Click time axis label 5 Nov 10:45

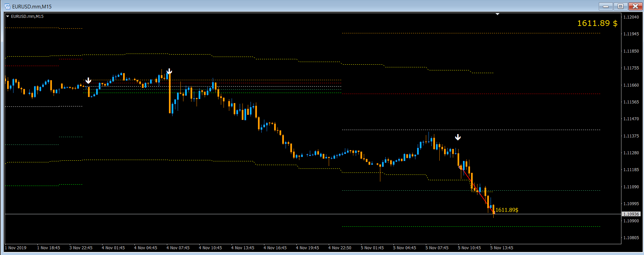(469, 248)
